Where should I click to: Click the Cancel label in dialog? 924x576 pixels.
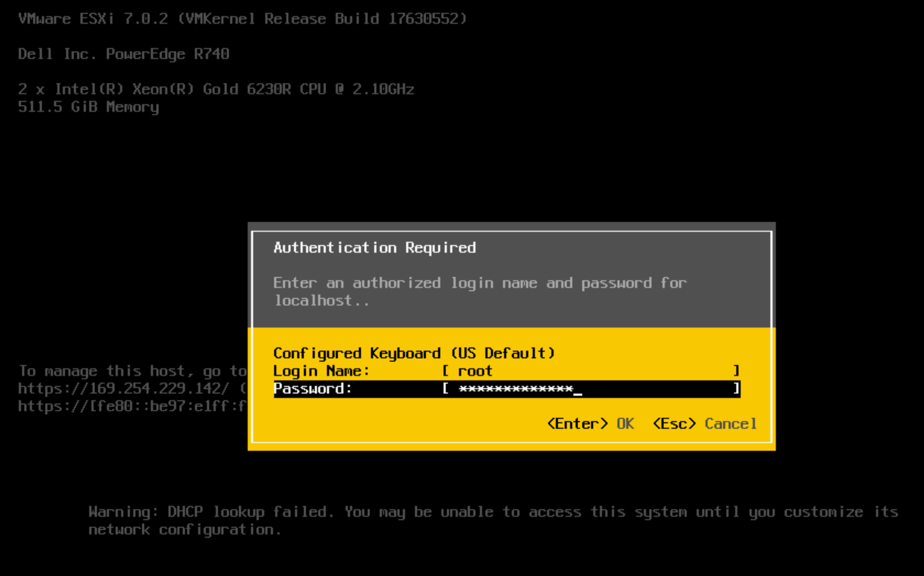730,424
